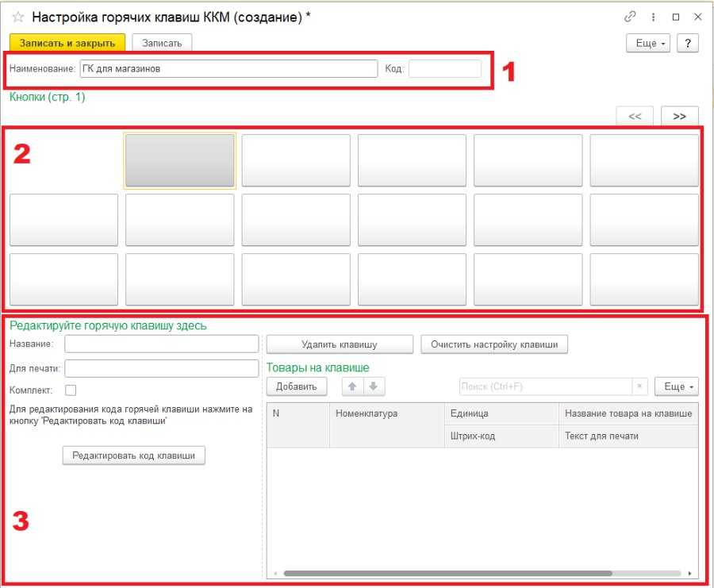
Task: Click the Название input field
Action: tap(162, 344)
